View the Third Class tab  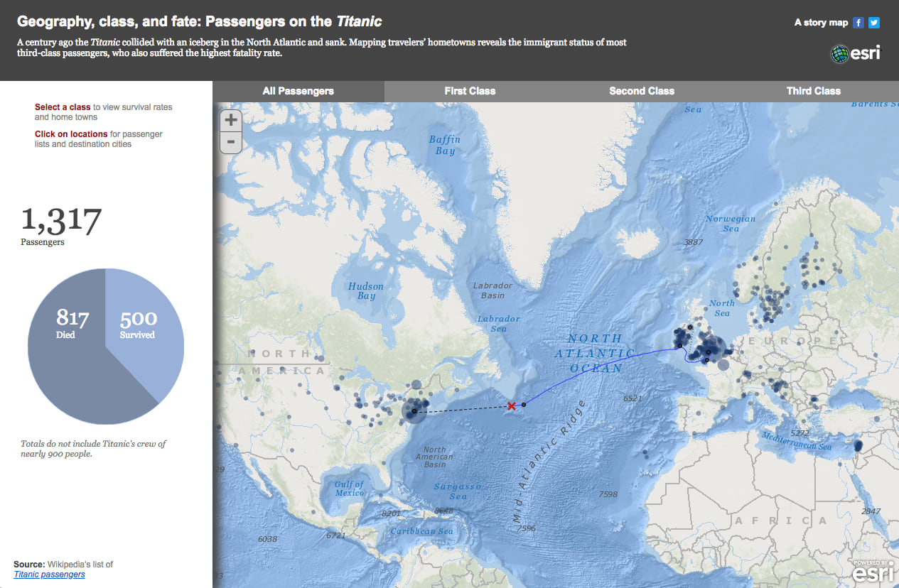(813, 91)
